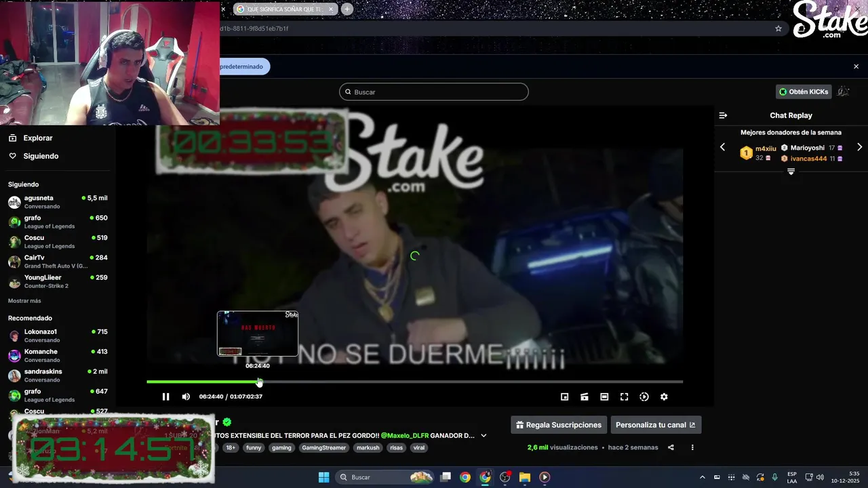
Task: Open grafo channel with 647 viewers
Action: (58, 395)
